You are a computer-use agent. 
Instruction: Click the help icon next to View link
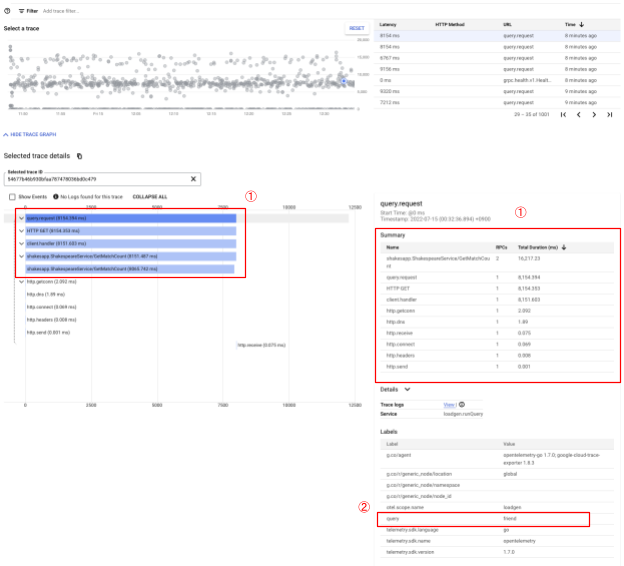click(462, 404)
